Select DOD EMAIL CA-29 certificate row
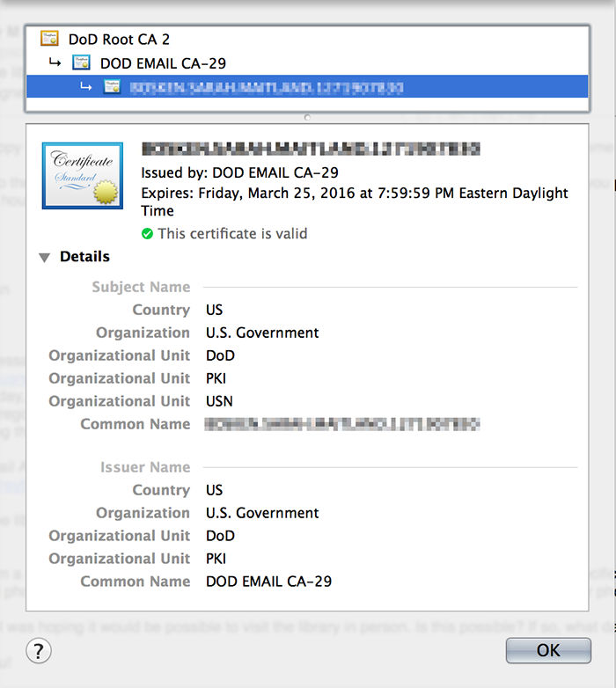Viewport: 616px width, 688px height. point(307,63)
